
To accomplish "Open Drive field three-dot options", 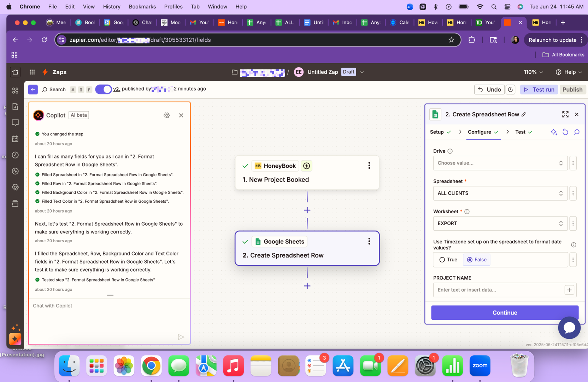I will 573,163.
